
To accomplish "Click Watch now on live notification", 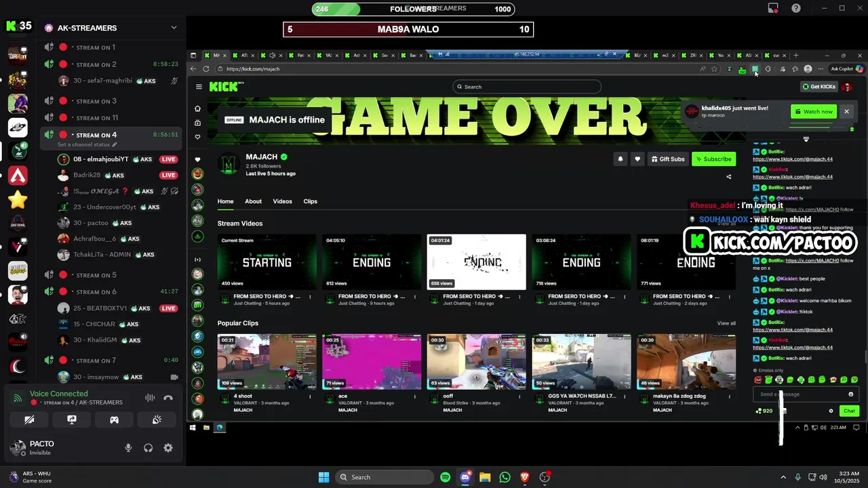I will point(814,111).
